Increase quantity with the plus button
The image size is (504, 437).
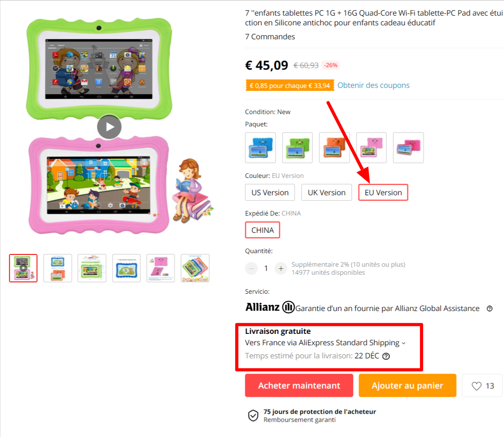click(x=281, y=268)
